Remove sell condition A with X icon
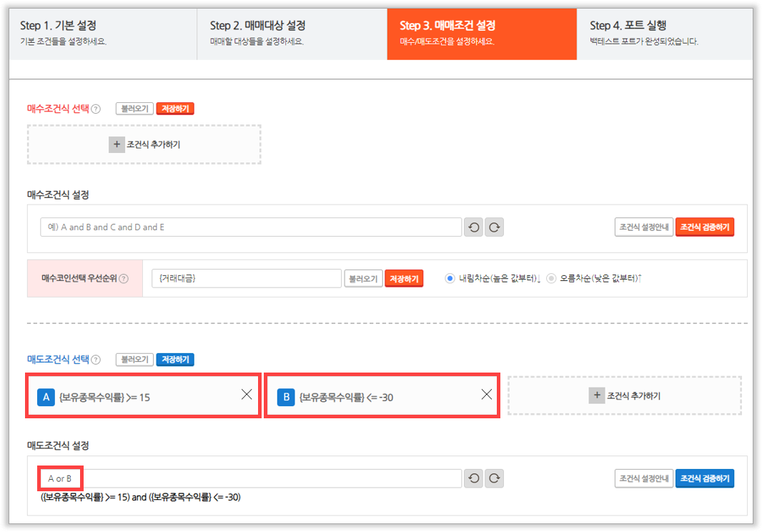The image size is (762, 532). [x=247, y=395]
